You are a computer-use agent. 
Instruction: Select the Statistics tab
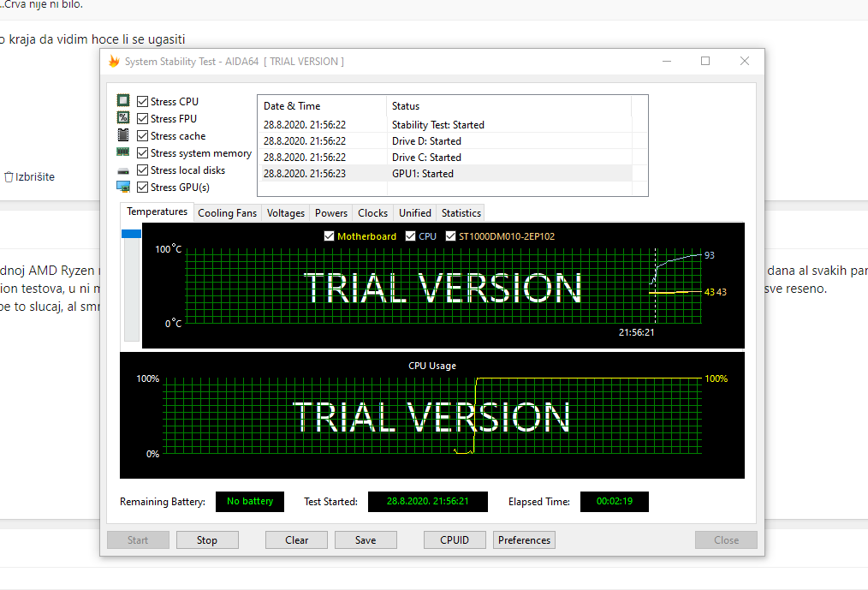(x=461, y=213)
